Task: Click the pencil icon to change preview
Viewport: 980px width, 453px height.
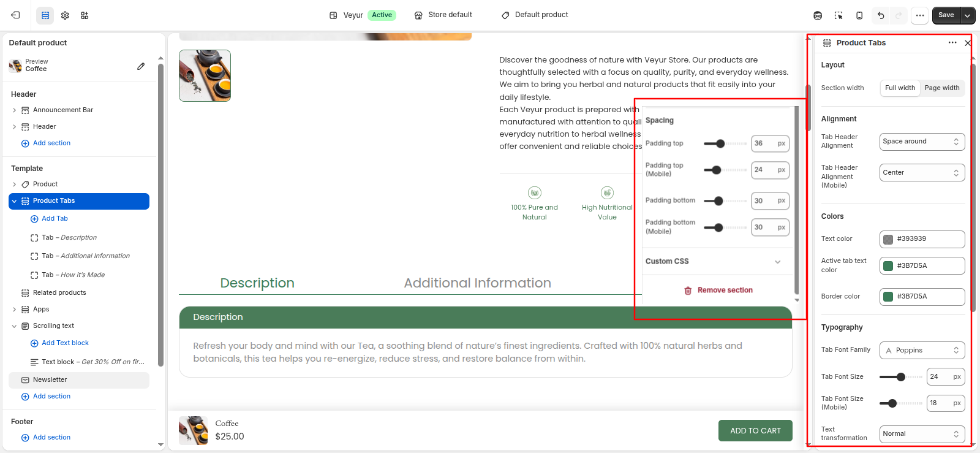Action: click(x=141, y=66)
